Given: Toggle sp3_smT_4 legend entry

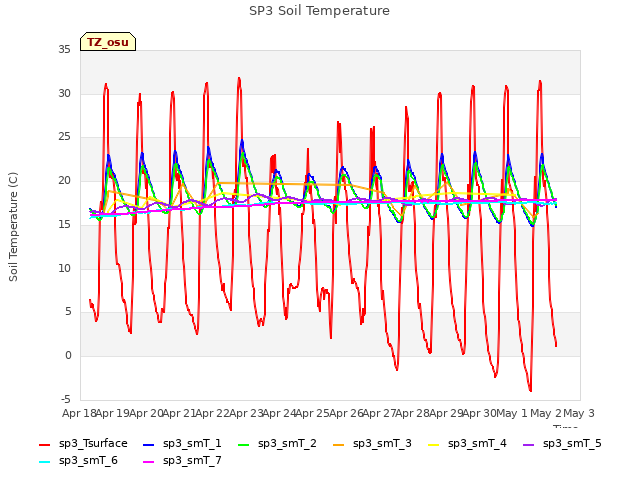Looking at the screenshot, I should 467,444.
